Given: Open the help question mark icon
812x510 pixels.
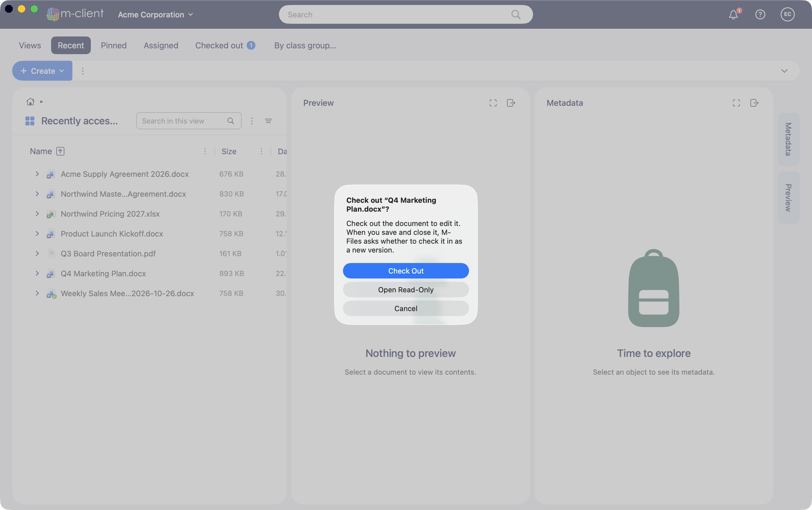Looking at the screenshot, I should (760, 15).
